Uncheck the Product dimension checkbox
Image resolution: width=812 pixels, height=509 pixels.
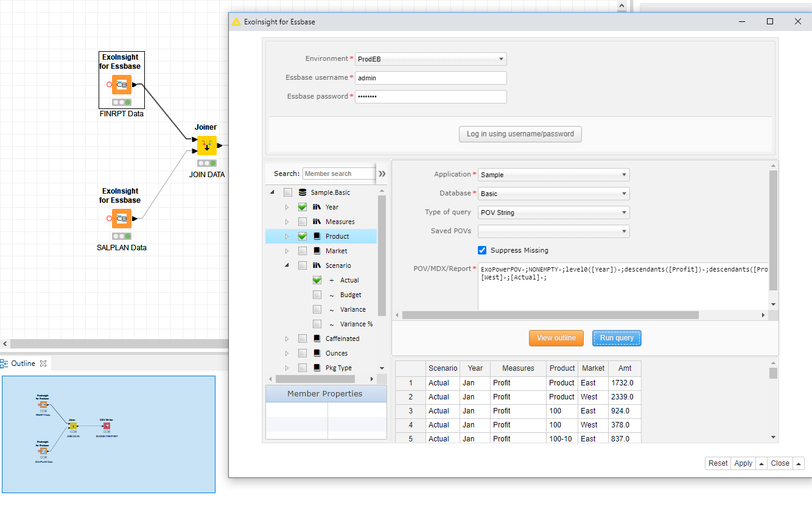(x=303, y=236)
